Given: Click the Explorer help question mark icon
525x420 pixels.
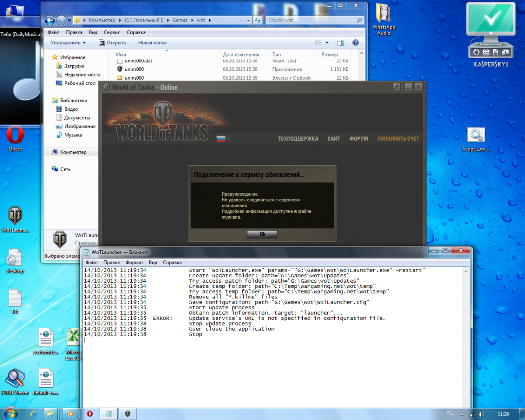Looking at the screenshot, I should [355, 43].
